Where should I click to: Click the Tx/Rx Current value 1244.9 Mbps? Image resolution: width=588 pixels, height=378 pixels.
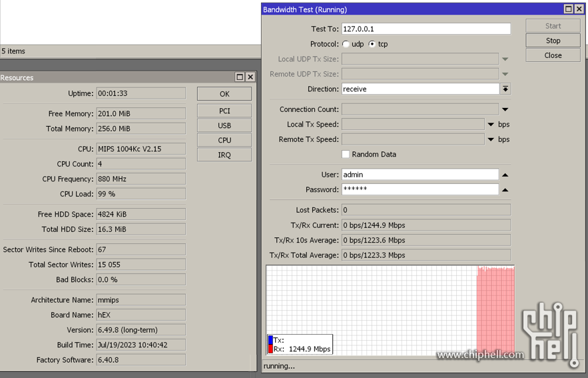coord(426,225)
